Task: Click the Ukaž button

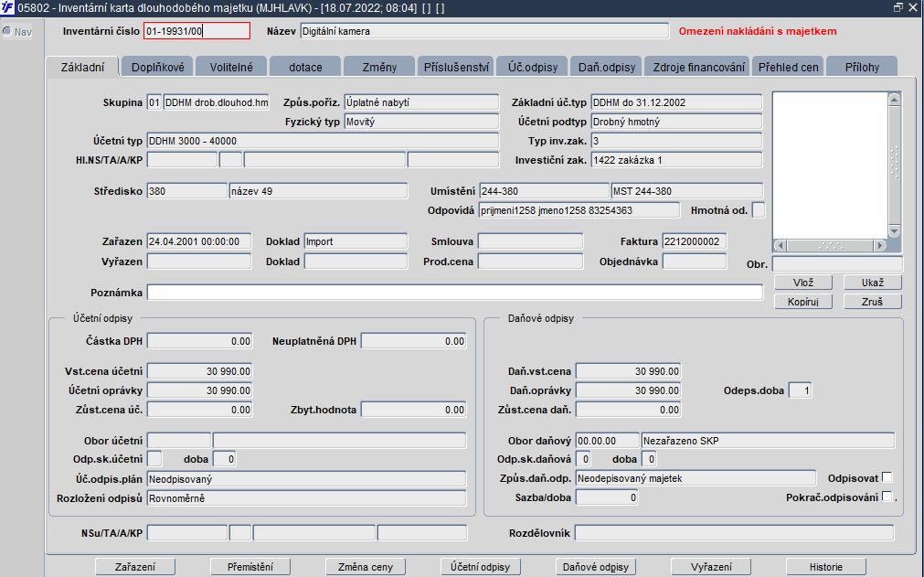Action: (x=873, y=283)
